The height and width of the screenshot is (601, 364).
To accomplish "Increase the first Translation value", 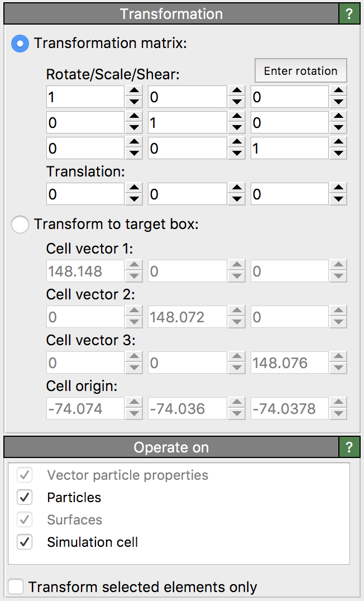I will pos(133,189).
